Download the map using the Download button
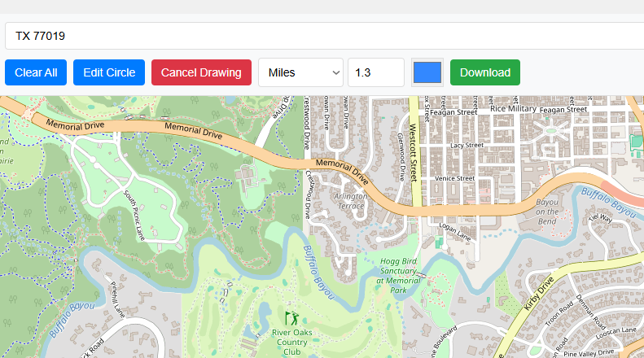 [485, 72]
